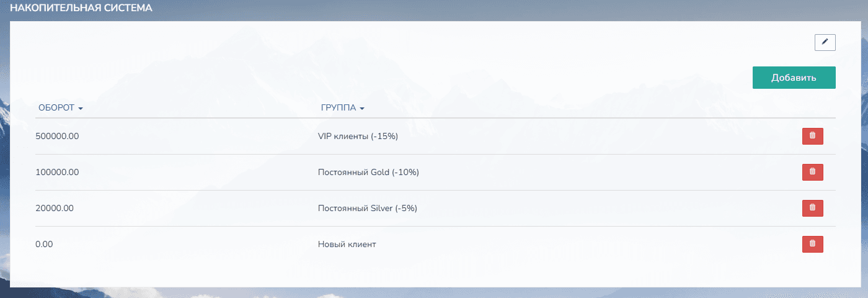Delete the Постоянный Gold (-10%) row
This screenshot has height=298, width=868.
[x=812, y=172]
